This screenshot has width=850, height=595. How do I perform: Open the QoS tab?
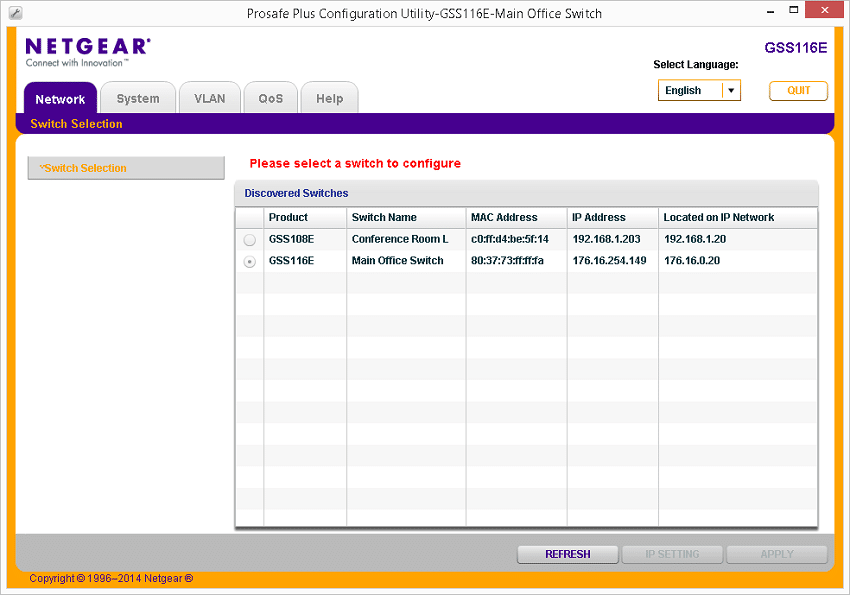(271, 98)
